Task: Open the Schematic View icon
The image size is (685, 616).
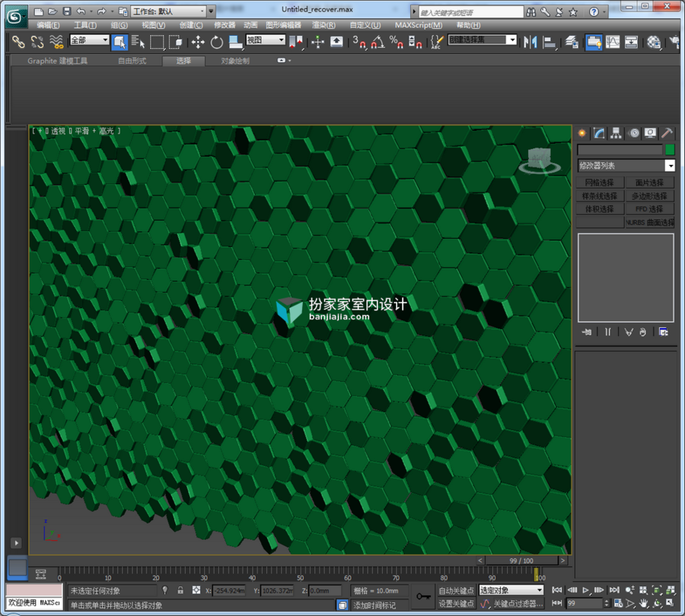Action: (631, 42)
